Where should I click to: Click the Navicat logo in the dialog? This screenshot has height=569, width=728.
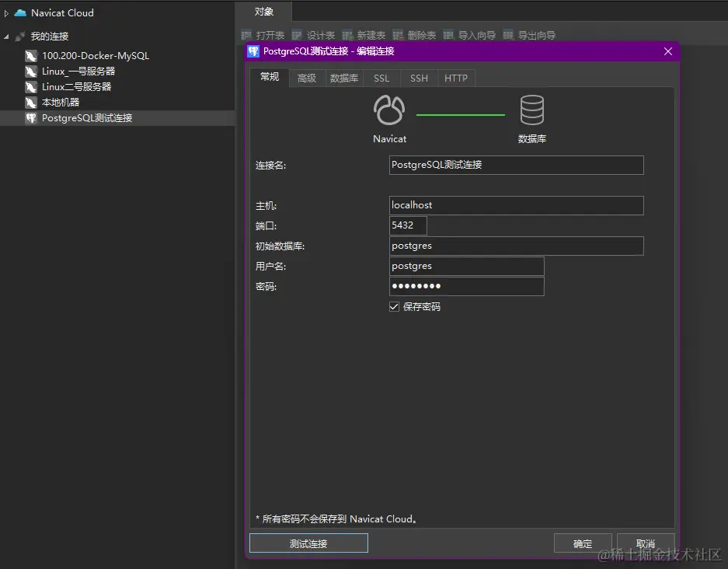pyautogui.click(x=389, y=110)
